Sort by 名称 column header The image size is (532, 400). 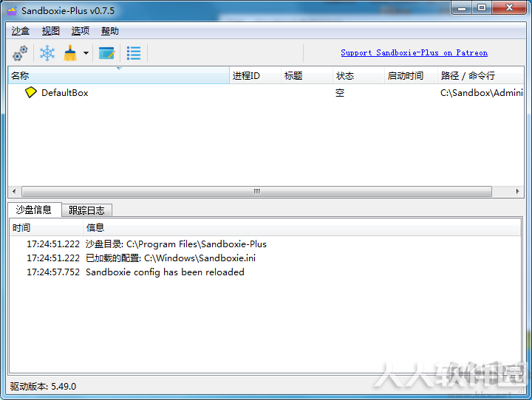pyautogui.click(x=119, y=75)
